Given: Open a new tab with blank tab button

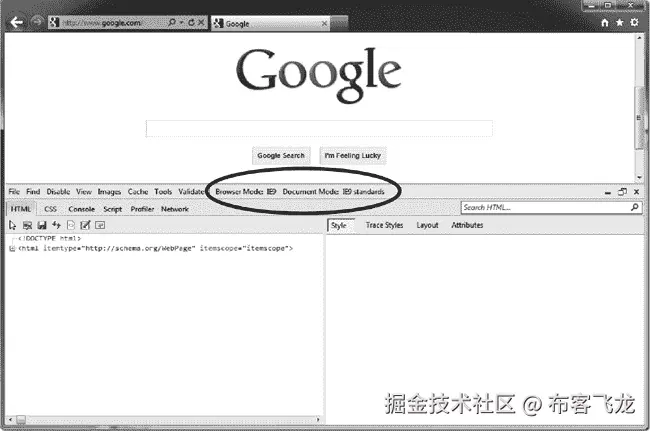Looking at the screenshot, I should [340, 23].
